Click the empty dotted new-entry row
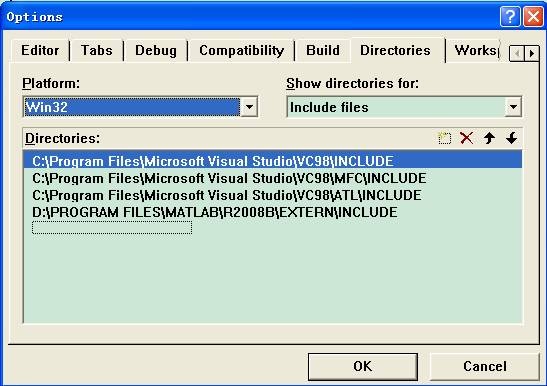 point(112,228)
